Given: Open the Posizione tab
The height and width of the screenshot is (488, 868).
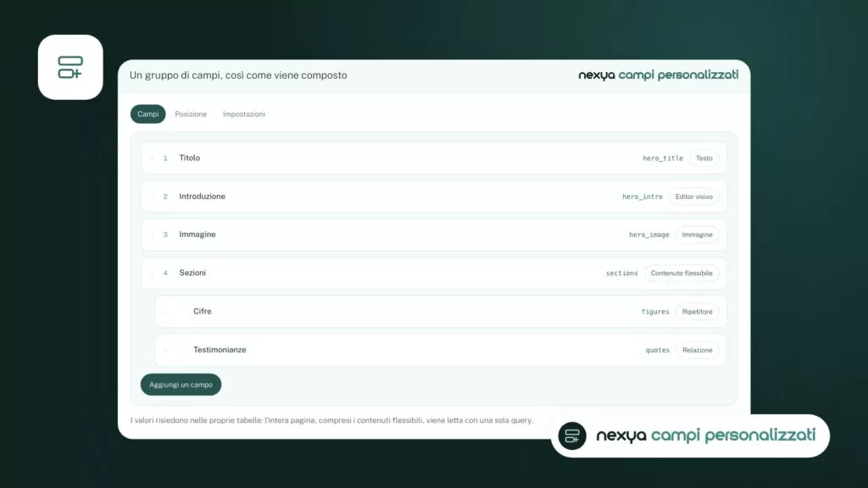Looking at the screenshot, I should tap(191, 114).
